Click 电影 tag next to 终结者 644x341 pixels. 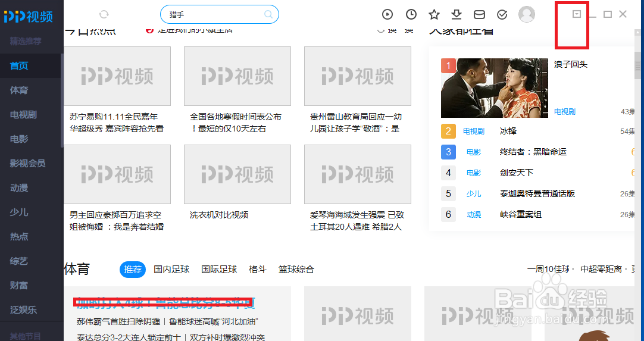(474, 152)
